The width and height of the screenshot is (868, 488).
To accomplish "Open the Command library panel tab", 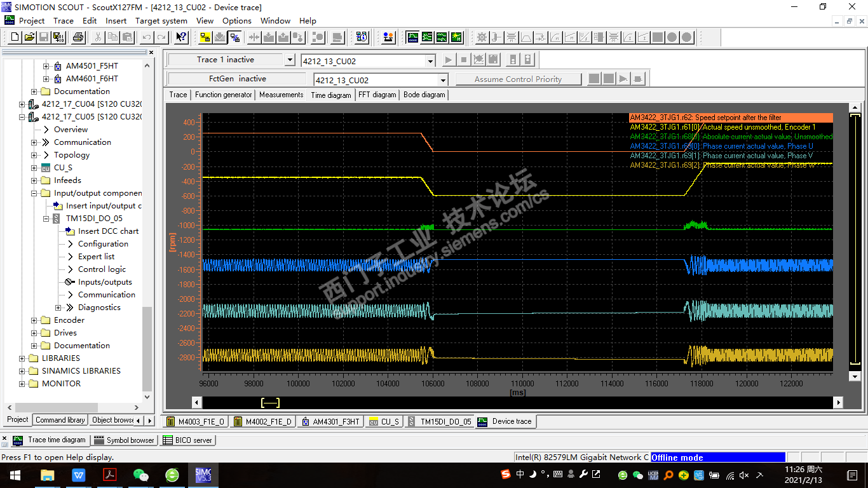I will [60, 420].
